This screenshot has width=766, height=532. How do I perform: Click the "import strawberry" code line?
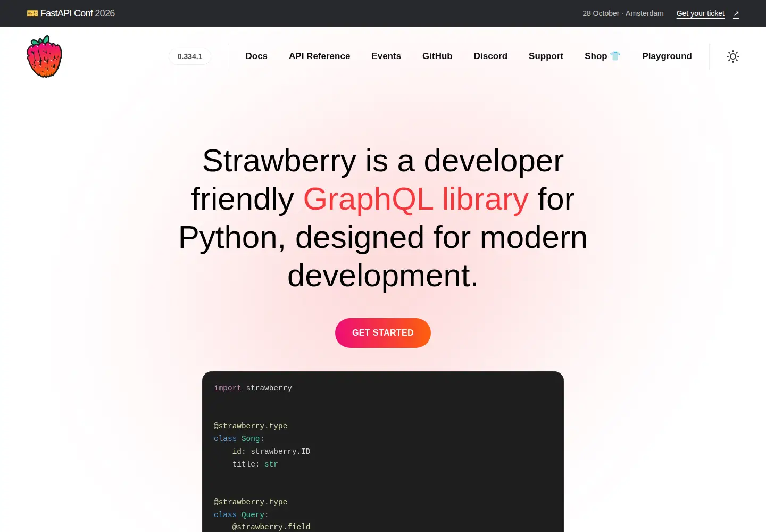point(253,388)
